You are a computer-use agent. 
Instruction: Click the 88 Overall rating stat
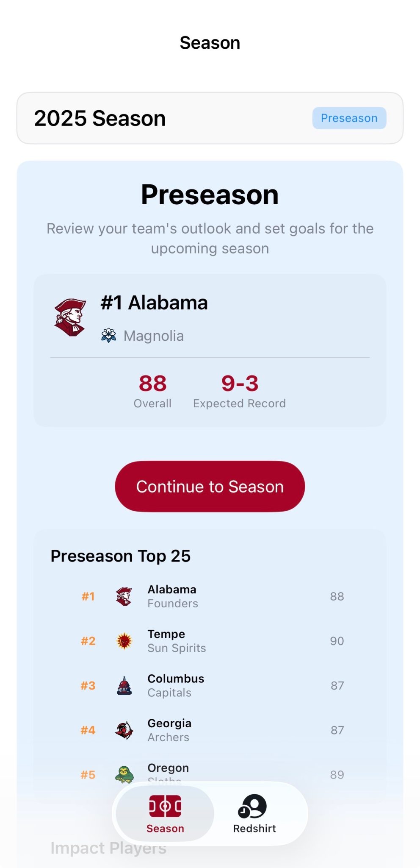pyautogui.click(x=152, y=391)
